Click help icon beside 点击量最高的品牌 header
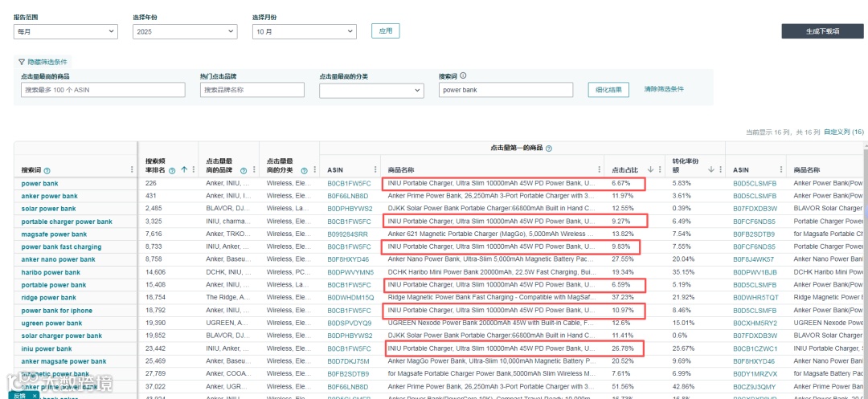This screenshot has width=868, height=399. pos(243,170)
